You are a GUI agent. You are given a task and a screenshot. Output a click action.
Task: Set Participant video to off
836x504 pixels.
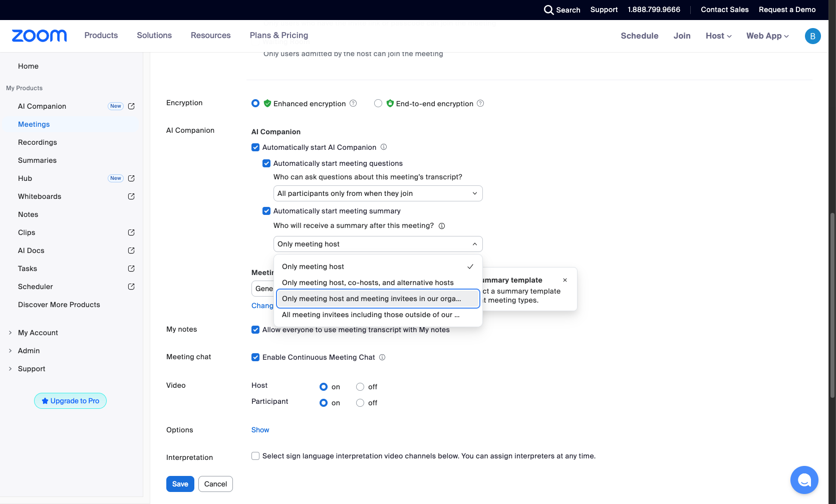[360, 403]
